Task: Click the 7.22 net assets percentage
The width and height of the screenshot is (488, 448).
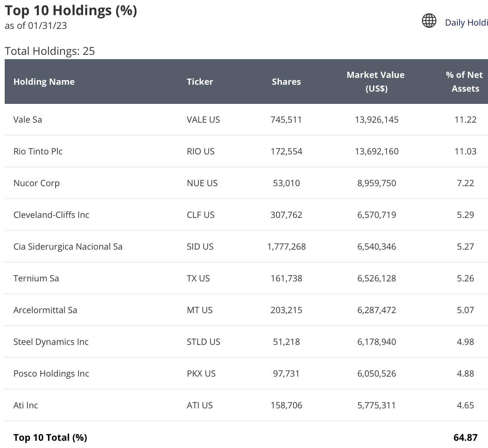Action: [x=465, y=183]
